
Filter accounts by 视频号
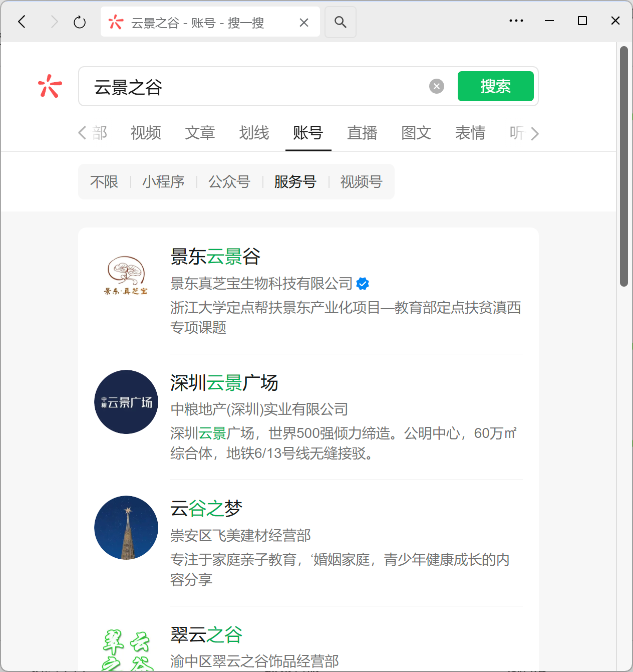(x=362, y=181)
